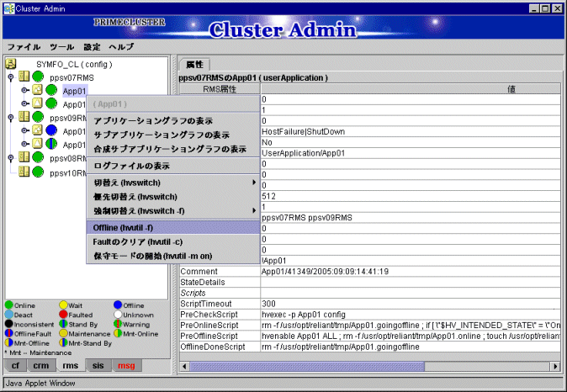Click the Wait legend yellow circle
This screenshot has width=567, height=392.
click(63, 305)
